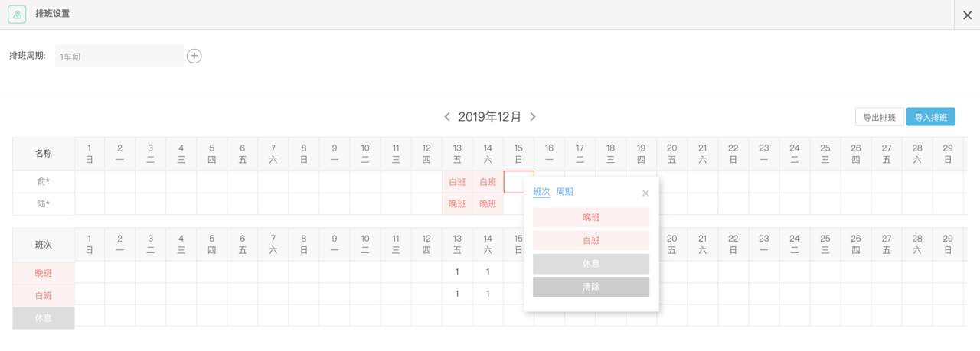Screen dimensions: 980x351
Task: Click the 排班设置 app icon
Action: click(17, 15)
